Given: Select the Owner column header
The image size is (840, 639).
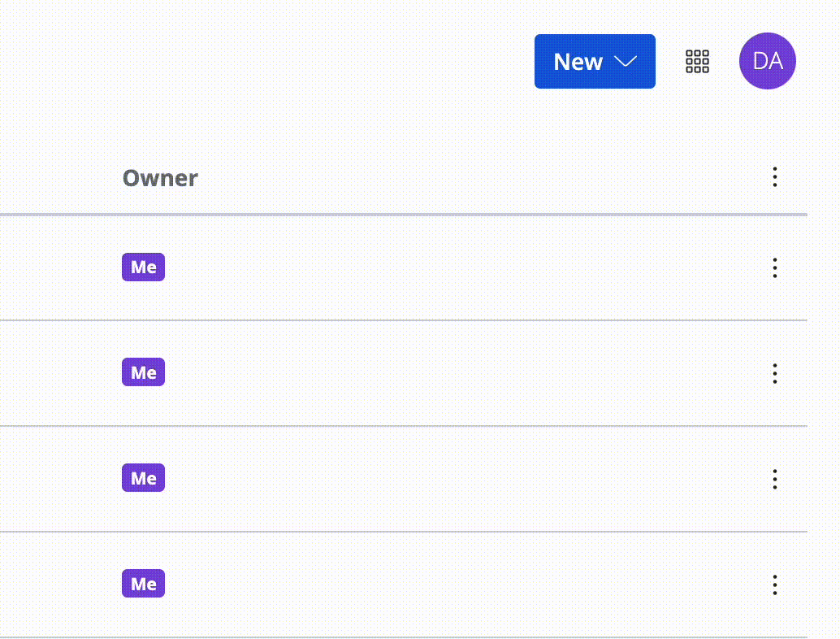Looking at the screenshot, I should point(160,177).
